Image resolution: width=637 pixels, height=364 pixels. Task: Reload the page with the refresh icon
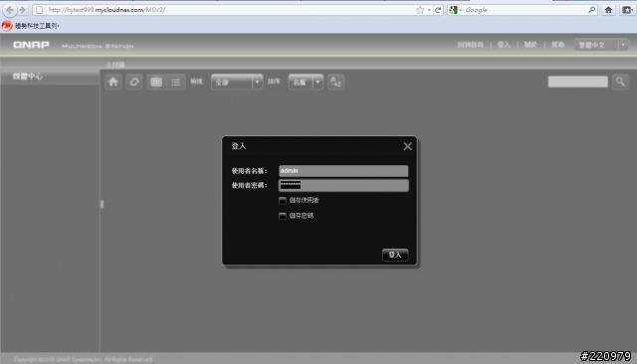click(438, 10)
